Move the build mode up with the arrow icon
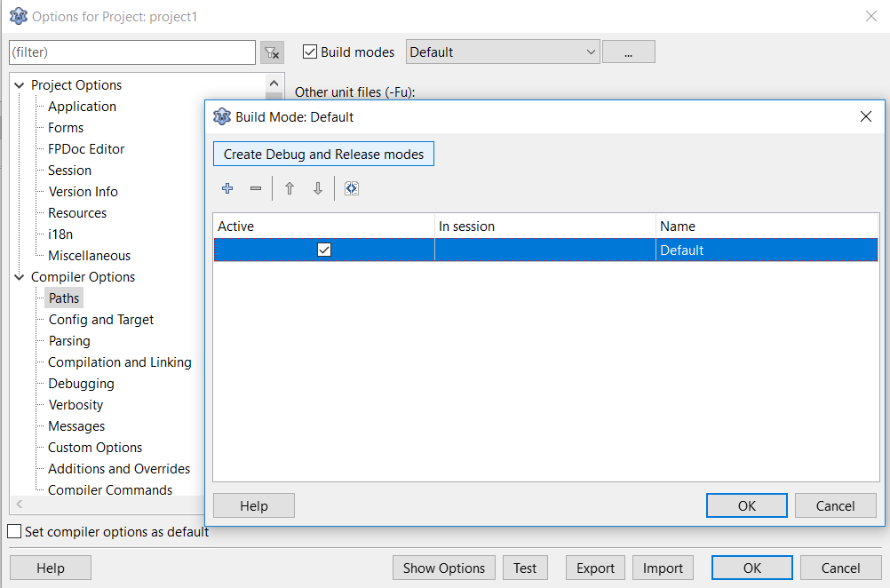 point(290,188)
